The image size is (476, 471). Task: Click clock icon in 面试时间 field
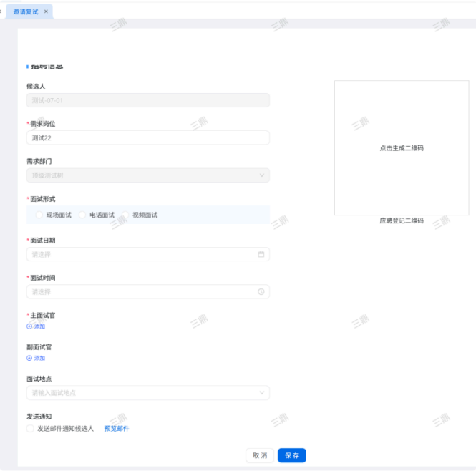click(x=261, y=291)
